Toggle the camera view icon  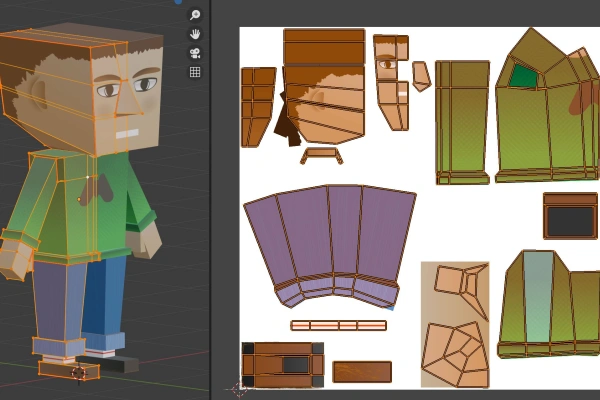(195, 53)
